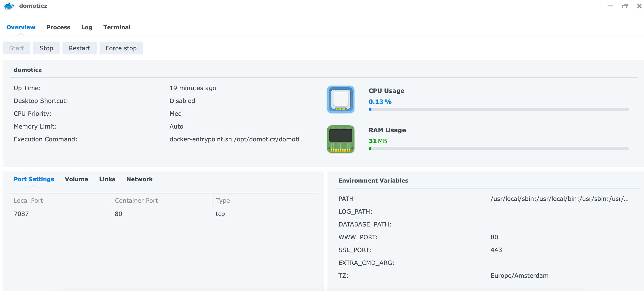Switch to the Network tab

point(139,179)
